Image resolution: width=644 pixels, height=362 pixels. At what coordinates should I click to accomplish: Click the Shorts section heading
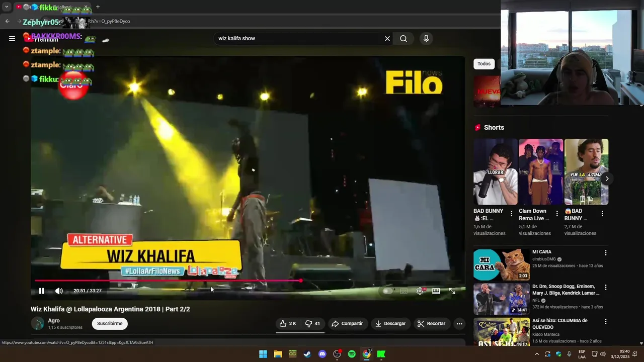point(494,128)
